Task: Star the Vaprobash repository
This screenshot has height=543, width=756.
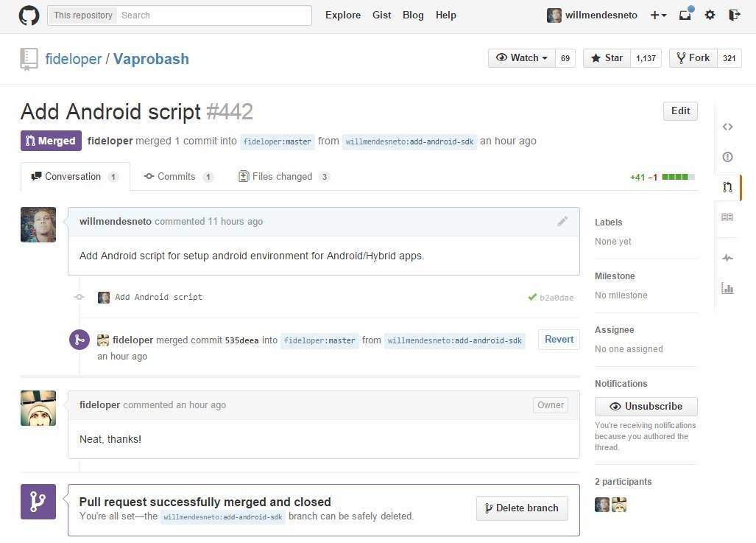Action: 607,58
